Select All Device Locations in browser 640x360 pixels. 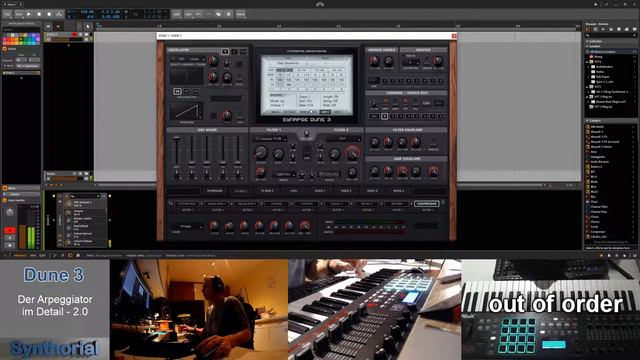point(611,52)
